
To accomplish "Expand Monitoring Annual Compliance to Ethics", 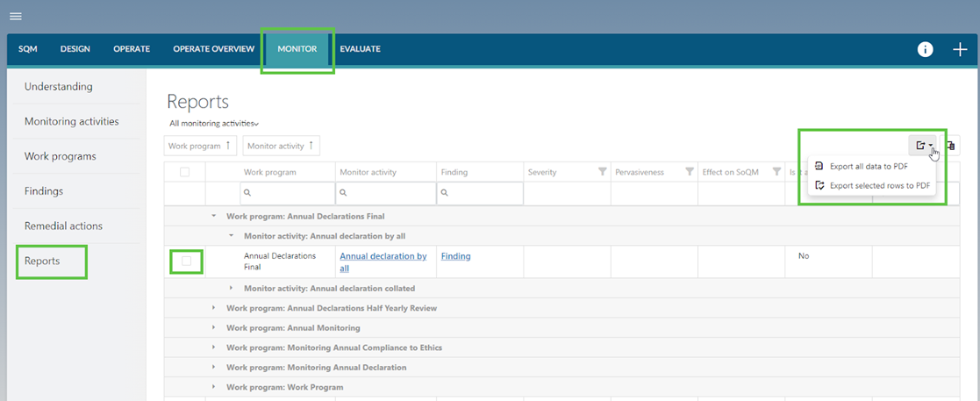I will [x=214, y=347].
